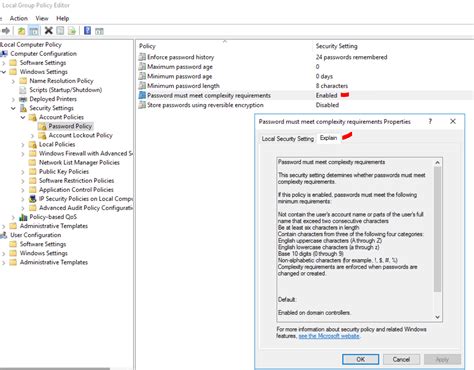This screenshot has width=474, height=370.
Task: Click the delete X toolbar icon
Action: pyautogui.click(x=49, y=31)
